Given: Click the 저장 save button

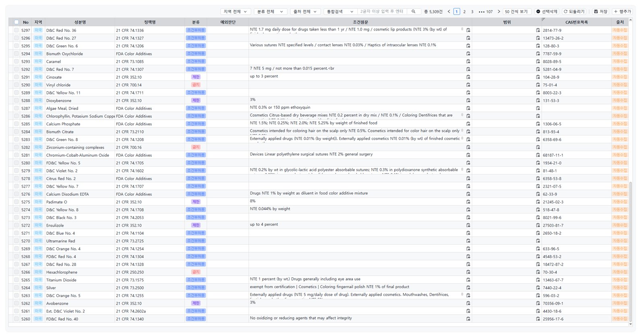Looking at the screenshot, I should [601, 12].
